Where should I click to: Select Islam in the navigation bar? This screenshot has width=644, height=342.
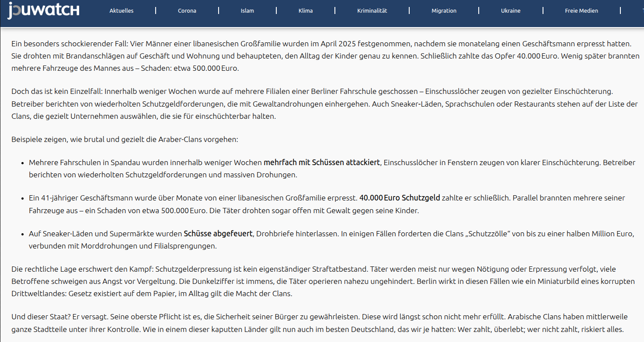[247, 10]
